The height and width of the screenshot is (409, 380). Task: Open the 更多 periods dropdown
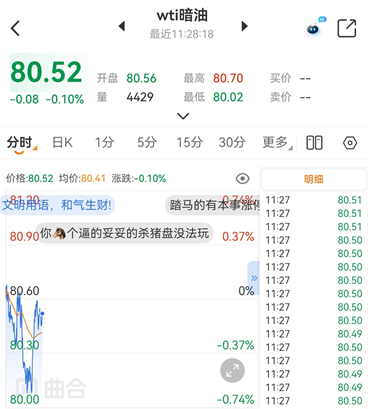click(x=277, y=143)
